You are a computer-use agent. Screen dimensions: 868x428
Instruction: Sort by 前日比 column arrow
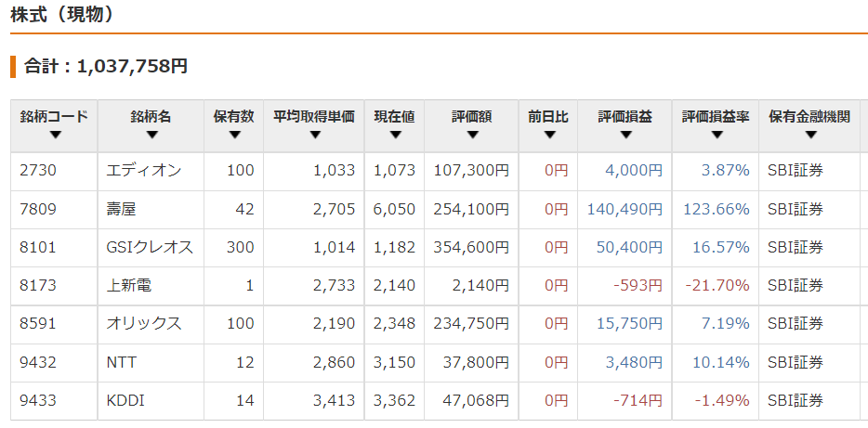[549, 135]
